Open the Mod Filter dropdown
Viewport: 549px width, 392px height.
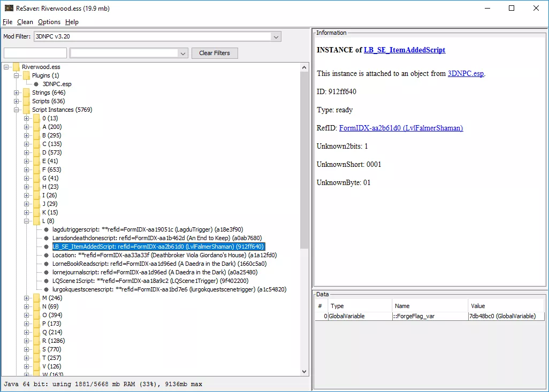pyautogui.click(x=276, y=37)
